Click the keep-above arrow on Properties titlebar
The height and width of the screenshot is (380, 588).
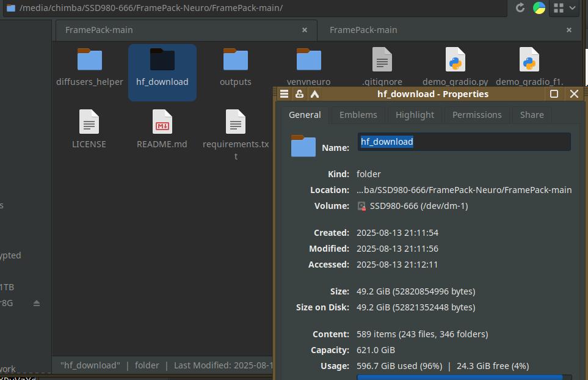(x=314, y=94)
